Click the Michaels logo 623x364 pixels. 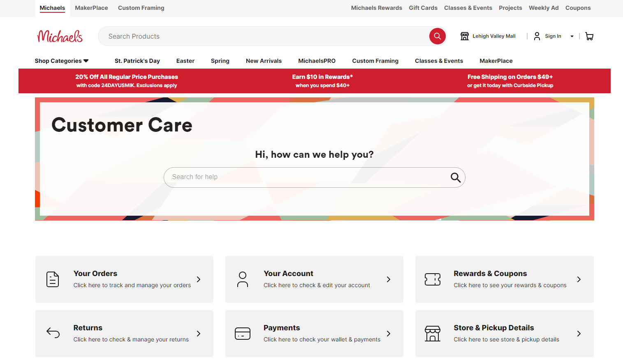coord(60,36)
